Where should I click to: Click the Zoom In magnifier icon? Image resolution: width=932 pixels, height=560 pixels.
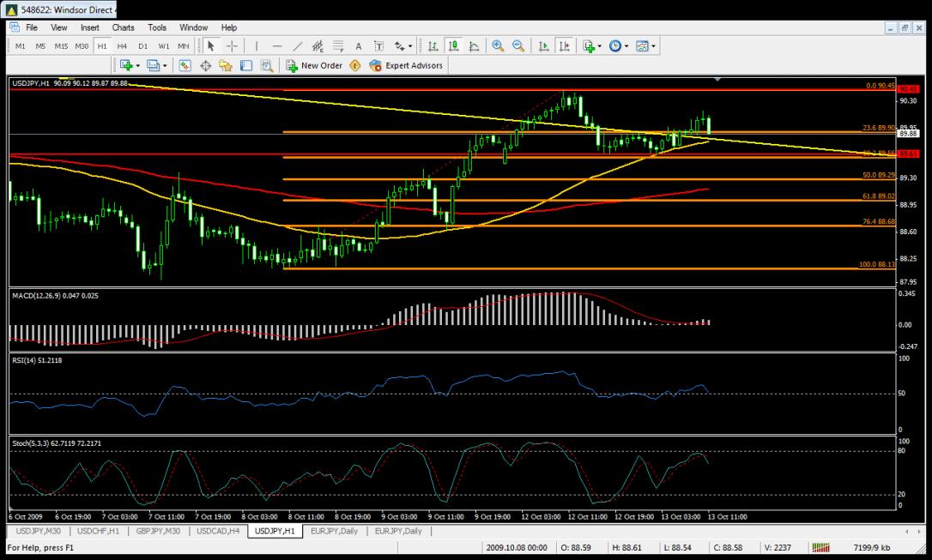coord(498,45)
